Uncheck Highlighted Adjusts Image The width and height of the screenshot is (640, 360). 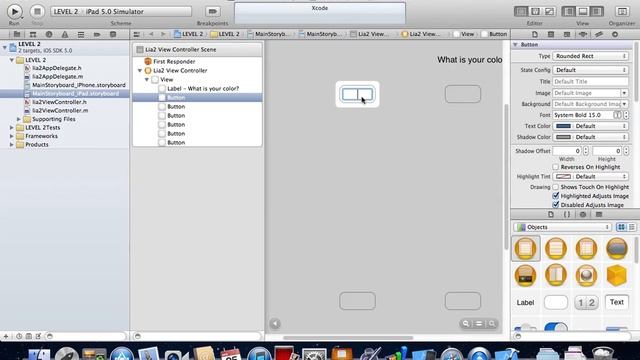(556, 196)
